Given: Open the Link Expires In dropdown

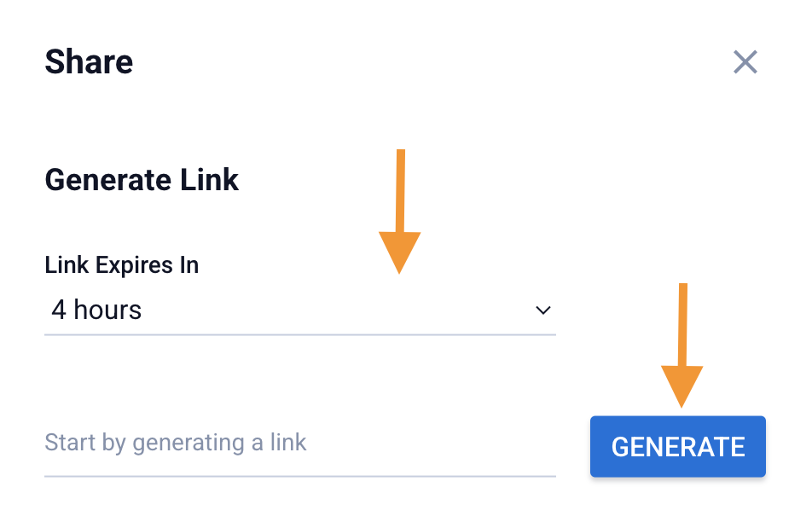Looking at the screenshot, I should (x=299, y=310).
